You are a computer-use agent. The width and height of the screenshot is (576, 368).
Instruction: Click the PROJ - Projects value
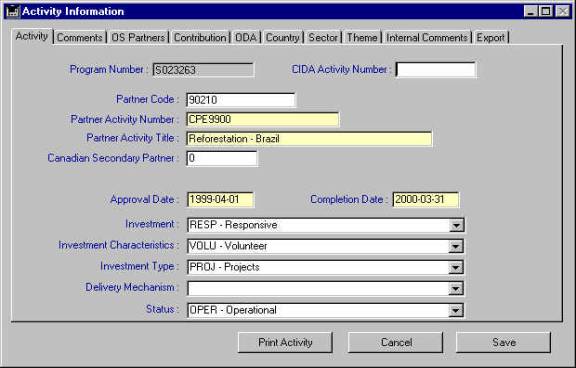click(x=224, y=267)
